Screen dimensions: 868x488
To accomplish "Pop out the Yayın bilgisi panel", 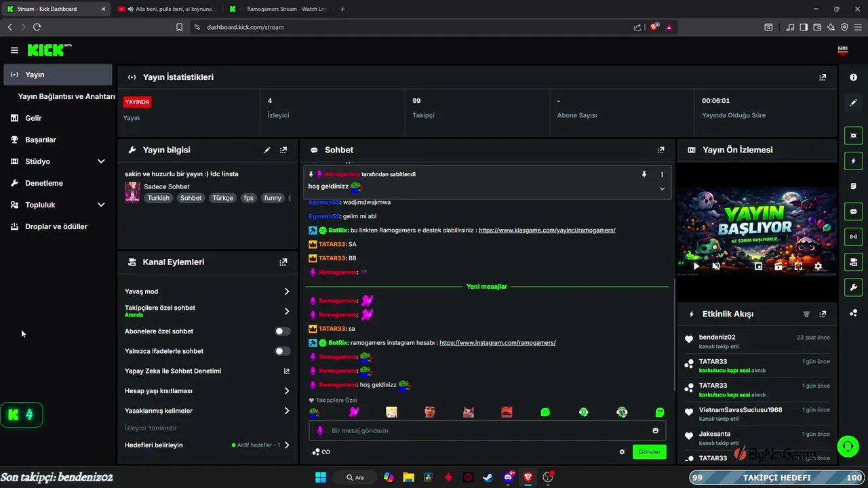I will click(283, 150).
